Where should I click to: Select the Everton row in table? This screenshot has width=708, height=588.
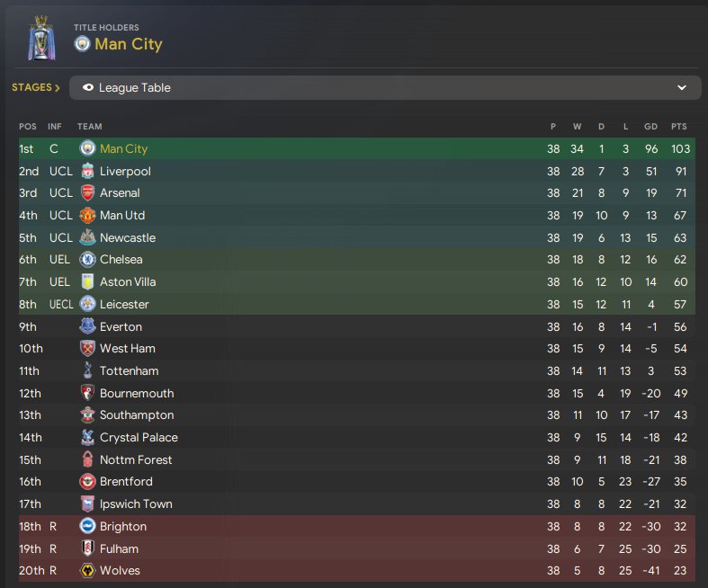click(357, 326)
